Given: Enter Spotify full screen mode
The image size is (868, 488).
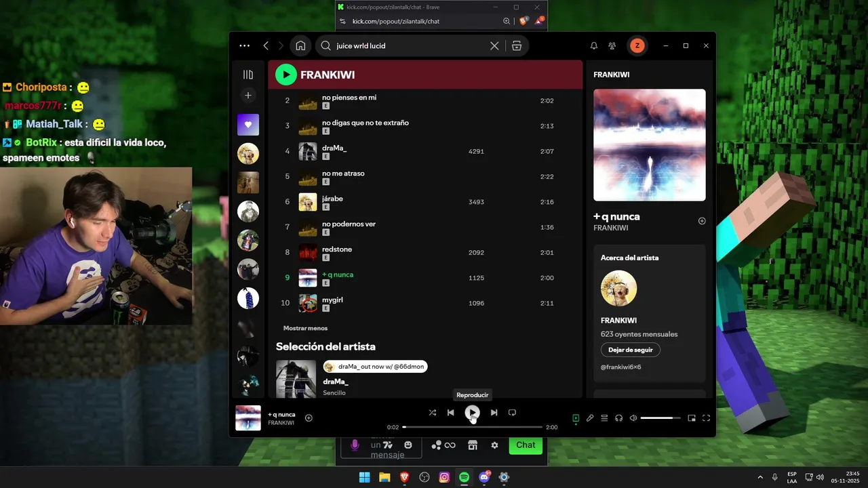Looking at the screenshot, I should tap(706, 418).
